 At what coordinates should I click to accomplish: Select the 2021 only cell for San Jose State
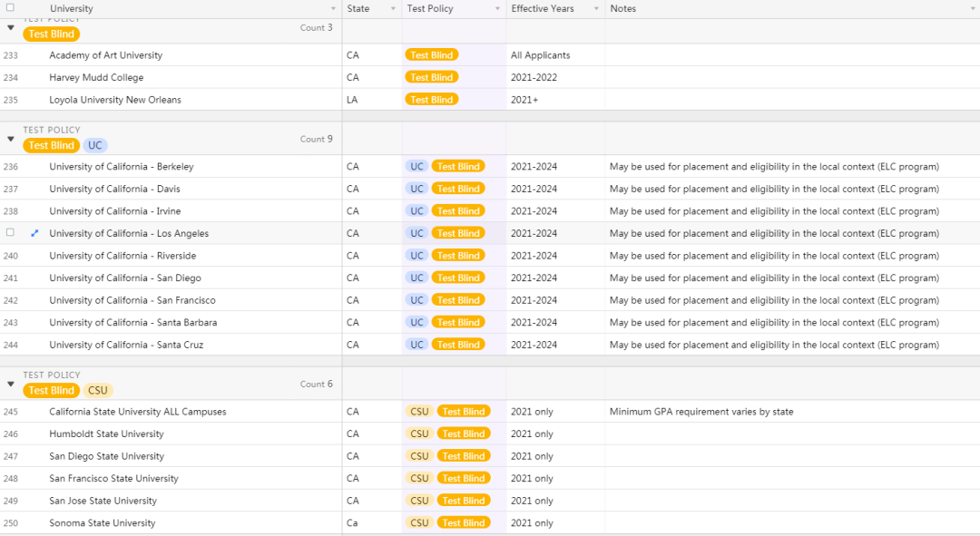[555, 501]
